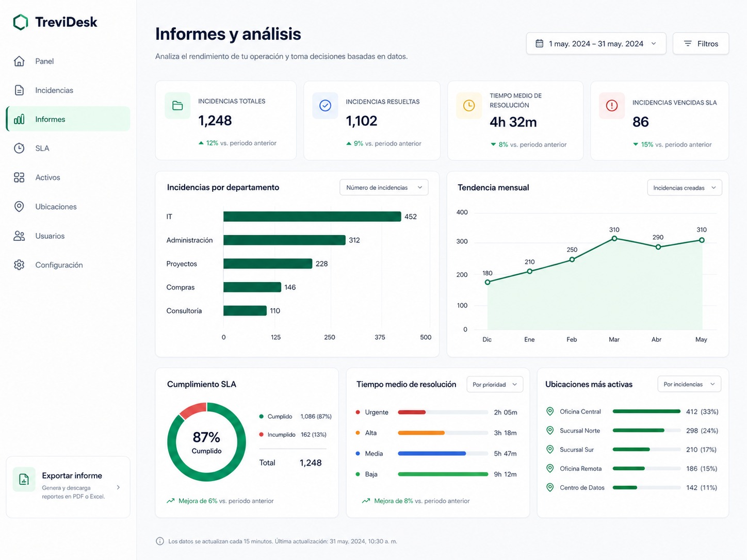The width and height of the screenshot is (747, 560).
Task: Click the TreviDesk hexagon logo icon
Action: click(21, 22)
